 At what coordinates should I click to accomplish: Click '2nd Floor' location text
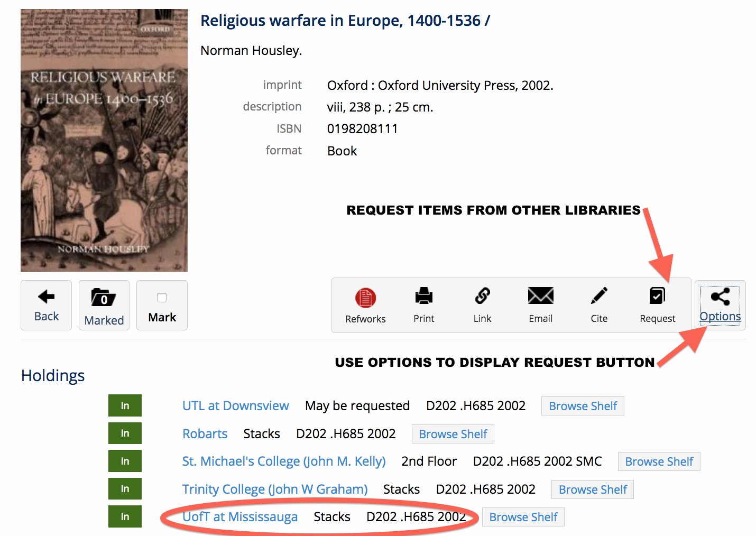[429, 461]
